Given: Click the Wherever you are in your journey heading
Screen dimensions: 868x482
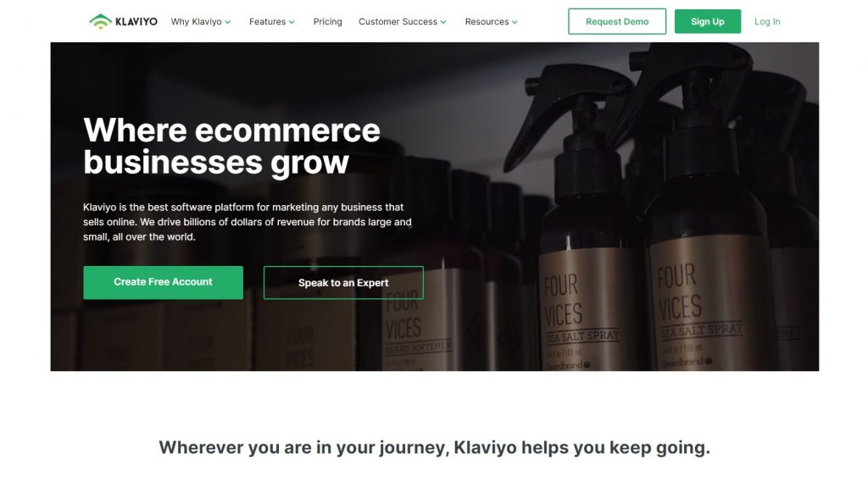Looking at the screenshot, I should (x=435, y=447).
